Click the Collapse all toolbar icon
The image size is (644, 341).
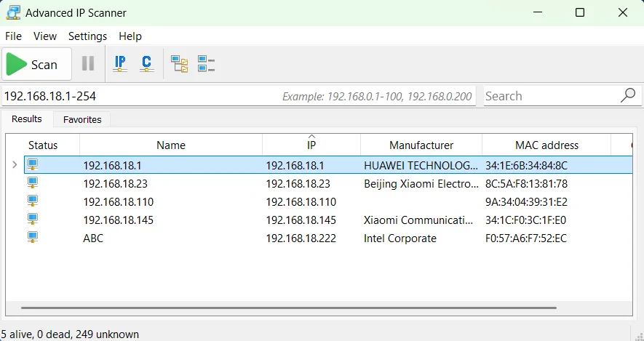206,64
